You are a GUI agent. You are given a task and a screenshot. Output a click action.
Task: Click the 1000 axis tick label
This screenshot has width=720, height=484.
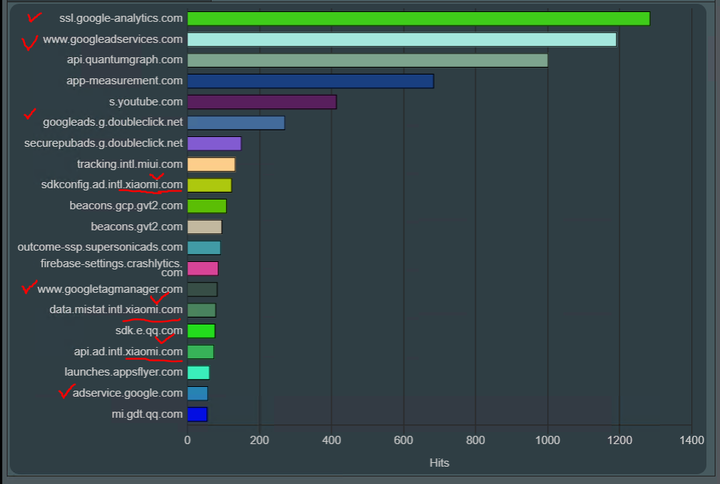point(547,440)
